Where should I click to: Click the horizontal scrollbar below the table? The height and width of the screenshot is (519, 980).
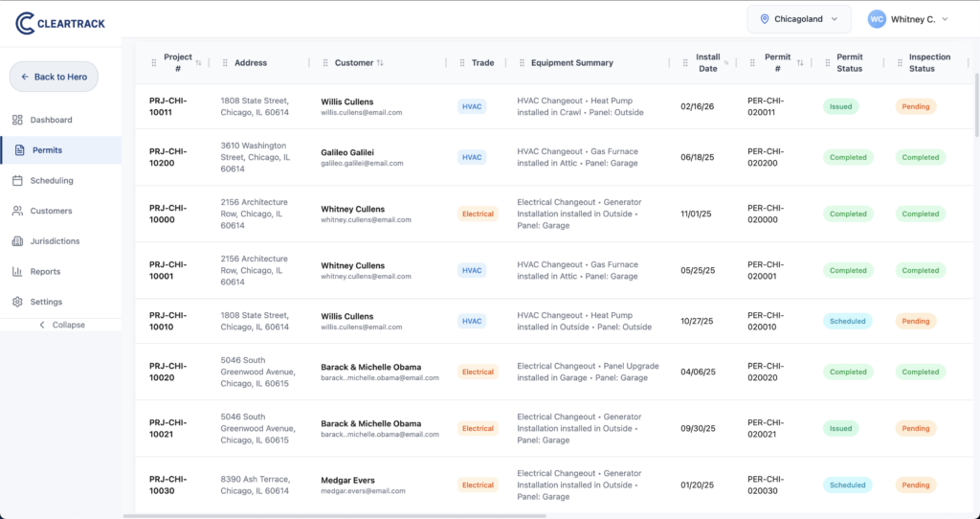(x=383, y=515)
